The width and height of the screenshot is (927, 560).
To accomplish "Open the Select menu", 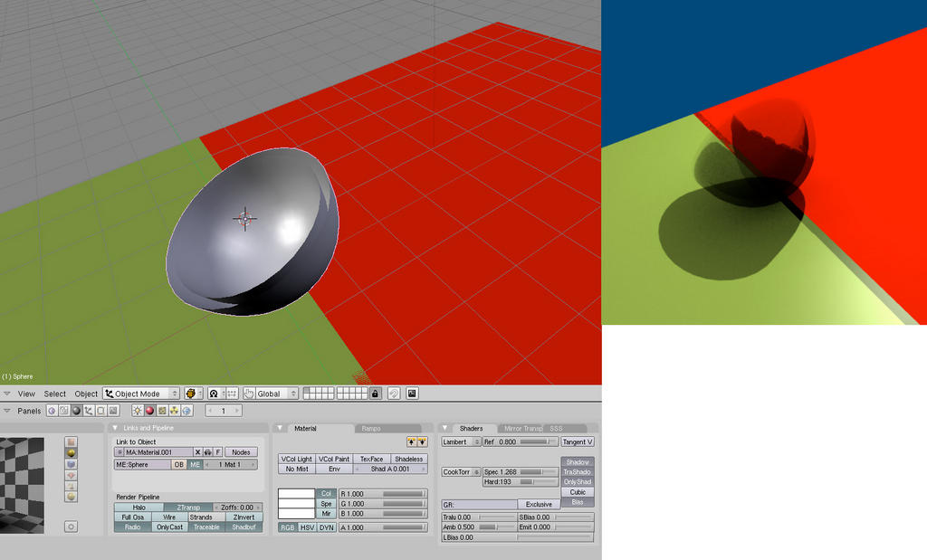I will point(55,394).
